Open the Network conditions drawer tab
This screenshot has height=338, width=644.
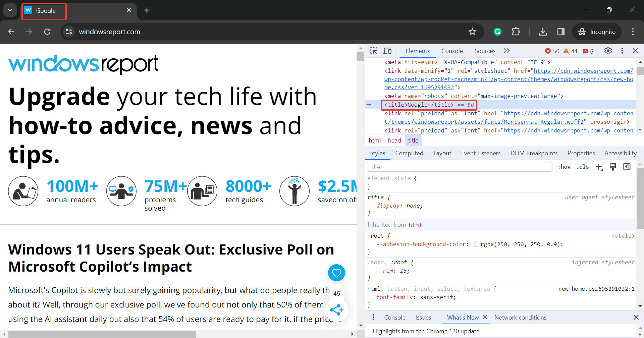click(x=520, y=317)
